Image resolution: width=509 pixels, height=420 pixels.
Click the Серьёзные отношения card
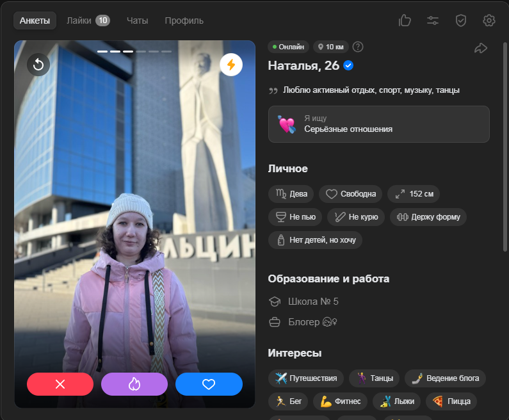click(x=378, y=124)
